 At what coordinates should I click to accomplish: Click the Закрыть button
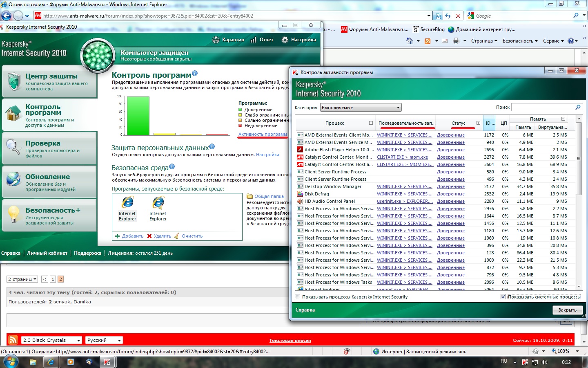click(x=568, y=310)
